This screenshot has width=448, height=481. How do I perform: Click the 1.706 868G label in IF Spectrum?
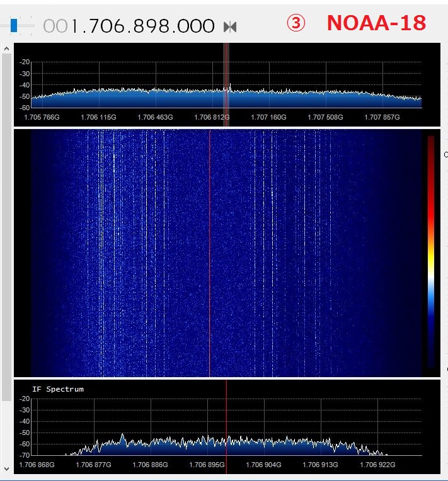(37, 465)
